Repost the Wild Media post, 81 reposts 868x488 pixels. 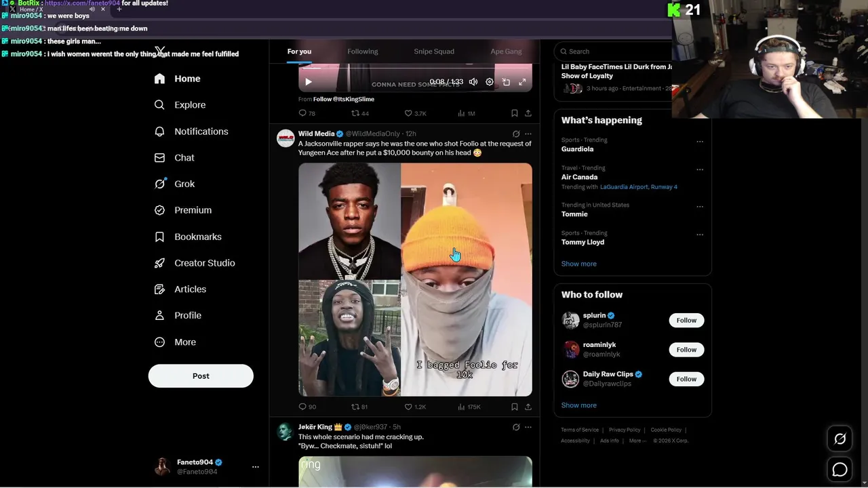[359, 407]
